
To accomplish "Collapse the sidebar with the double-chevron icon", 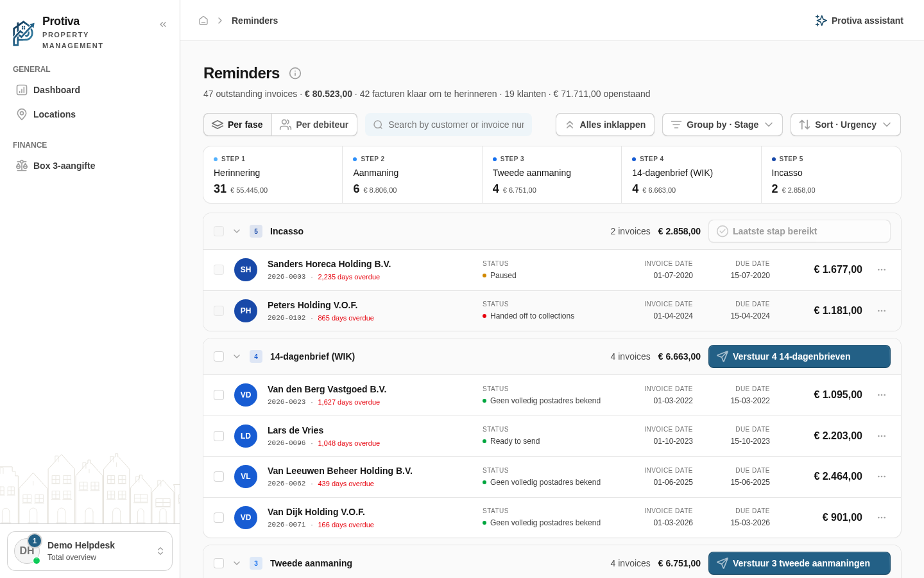I will click(163, 24).
